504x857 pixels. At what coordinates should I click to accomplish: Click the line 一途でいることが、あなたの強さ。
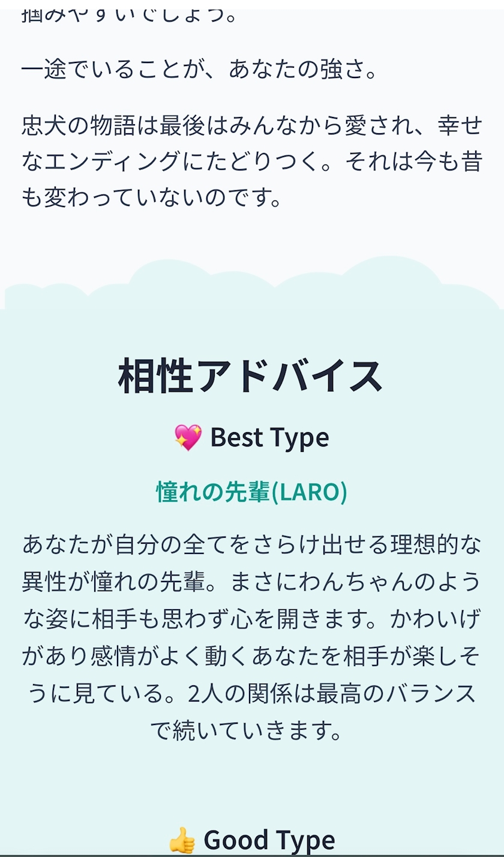point(200,70)
